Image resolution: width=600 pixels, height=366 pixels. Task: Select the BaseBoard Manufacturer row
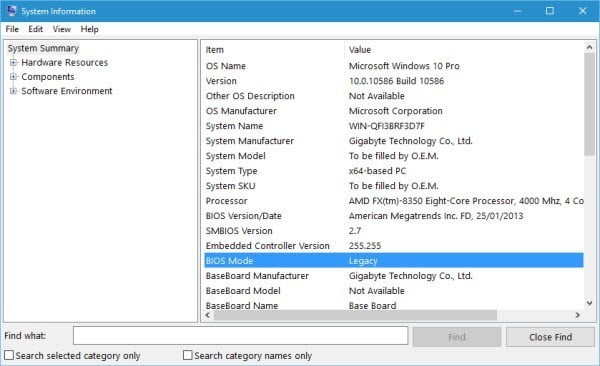(394, 276)
